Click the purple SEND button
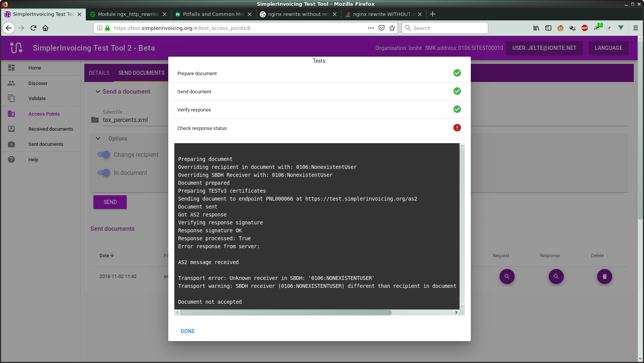 click(110, 202)
